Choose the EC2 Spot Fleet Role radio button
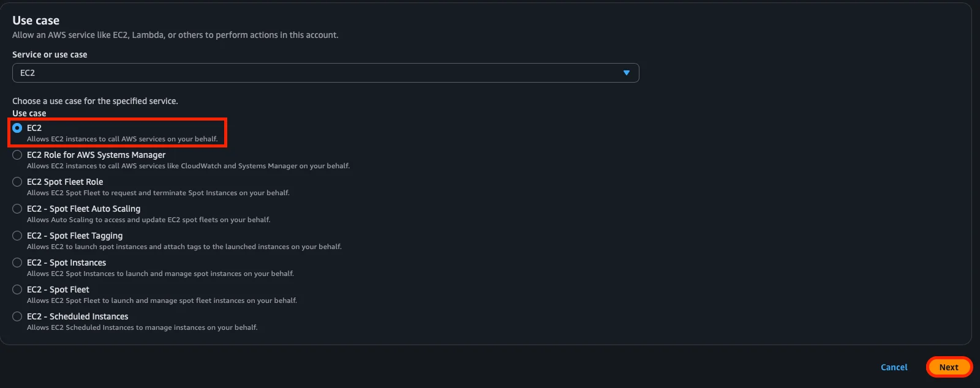The height and width of the screenshot is (388, 980). tap(17, 182)
